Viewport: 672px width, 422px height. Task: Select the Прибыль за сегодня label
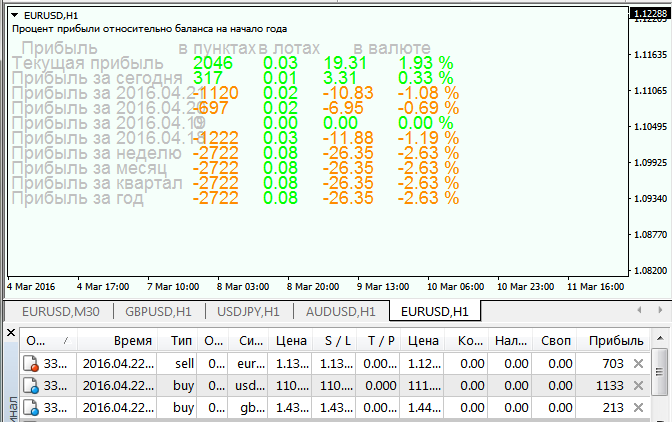pos(97,78)
